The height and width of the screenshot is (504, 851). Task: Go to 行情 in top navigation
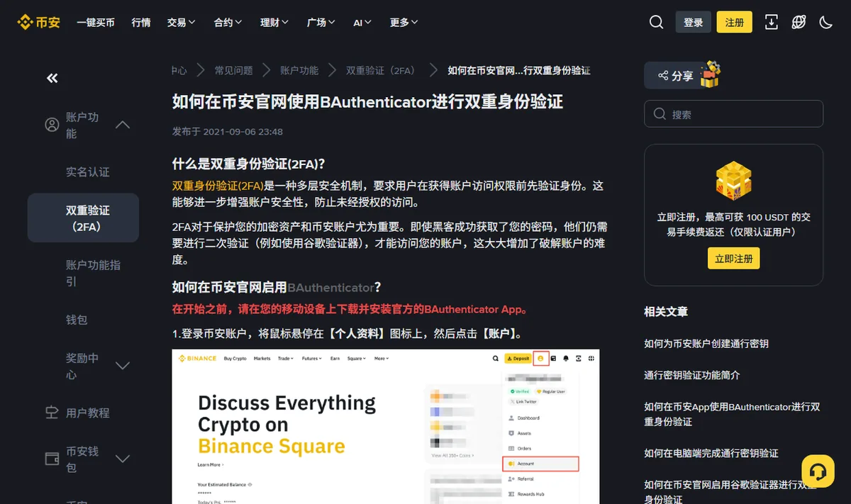pos(141,23)
